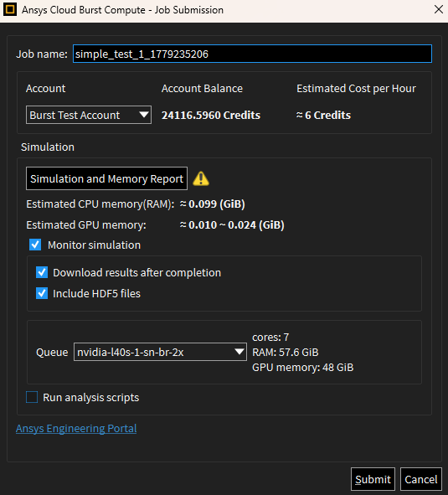
Task: Click the cores: 7 text
Action: 270,338
